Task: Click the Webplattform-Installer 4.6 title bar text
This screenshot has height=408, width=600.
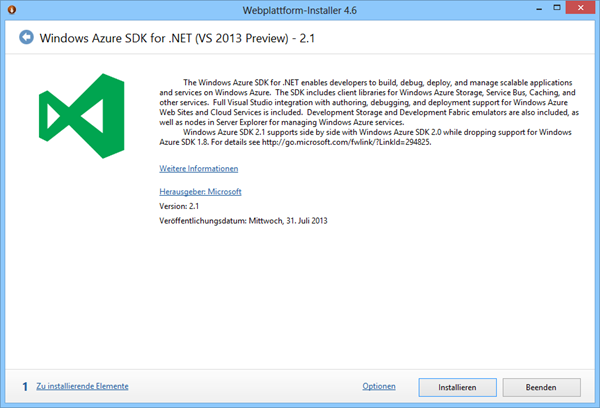Action: point(300,10)
